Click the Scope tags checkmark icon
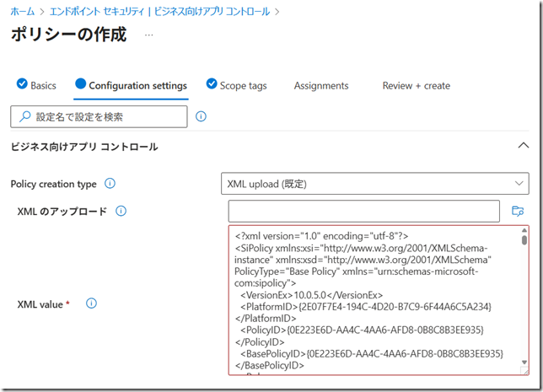 pyautogui.click(x=211, y=84)
